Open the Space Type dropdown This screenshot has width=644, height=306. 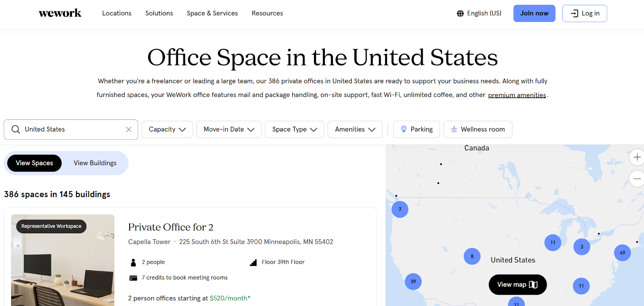pos(295,129)
